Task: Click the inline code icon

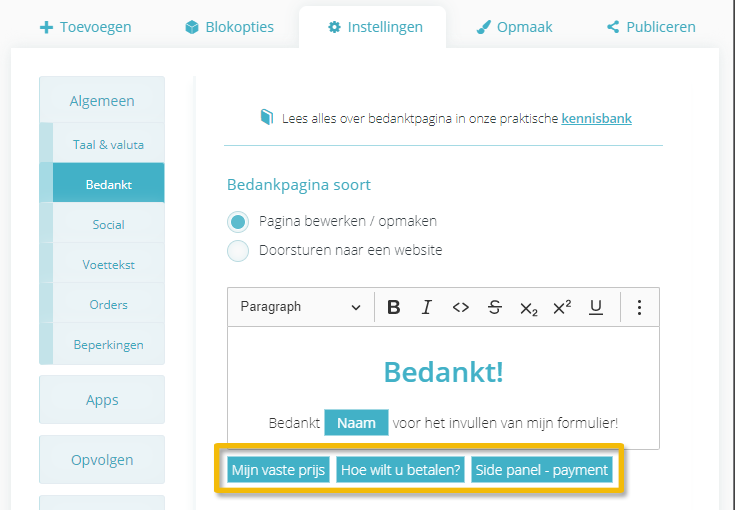Action: [460, 307]
